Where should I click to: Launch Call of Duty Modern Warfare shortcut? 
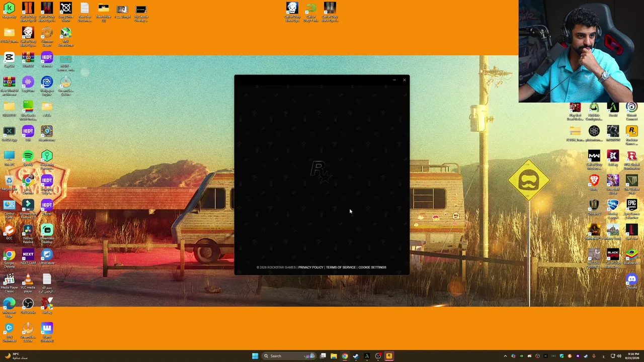[x=594, y=159]
